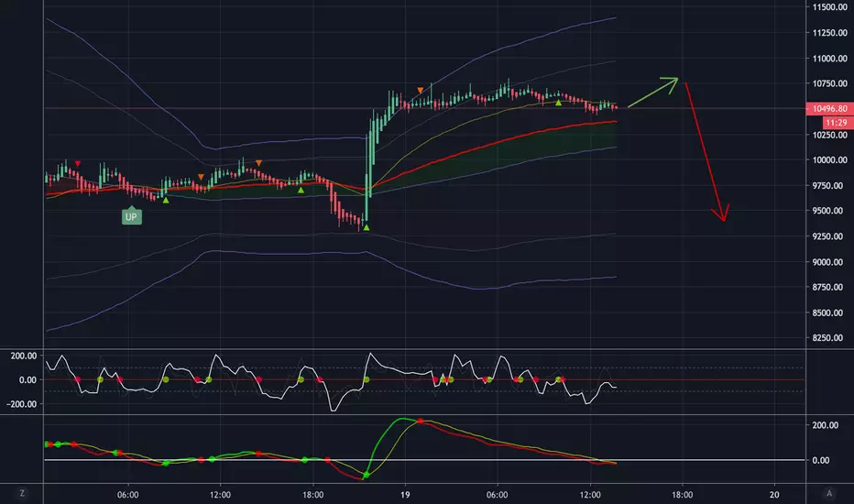Click the date label 19 on time axis
The height and width of the screenshot is (504, 854).
(x=405, y=495)
